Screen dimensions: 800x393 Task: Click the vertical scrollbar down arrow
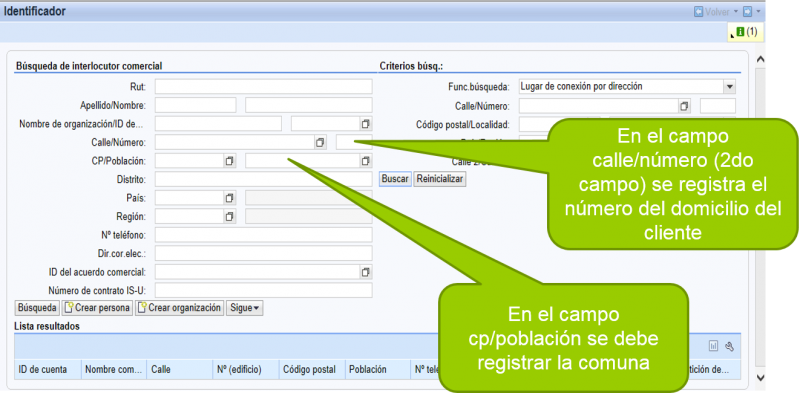(x=760, y=377)
